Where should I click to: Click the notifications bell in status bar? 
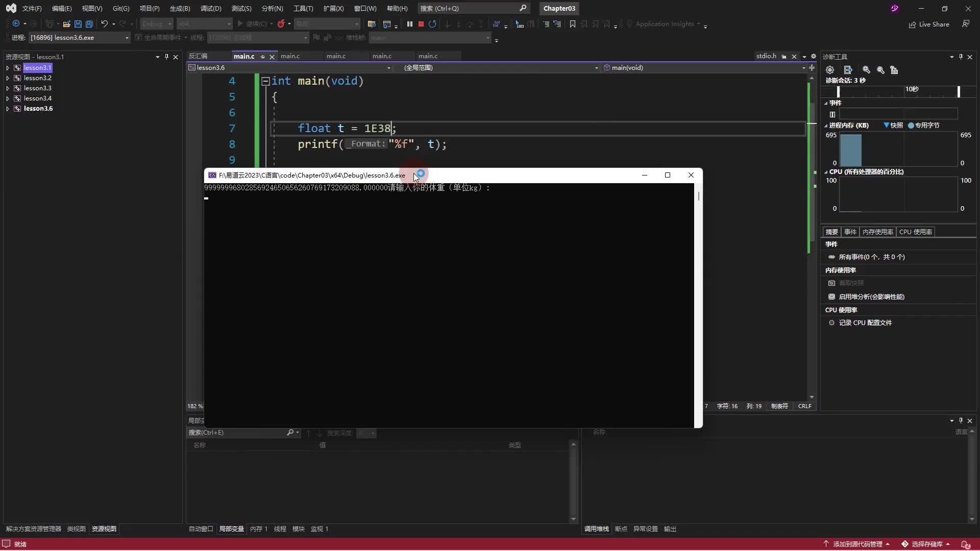[x=965, y=544]
